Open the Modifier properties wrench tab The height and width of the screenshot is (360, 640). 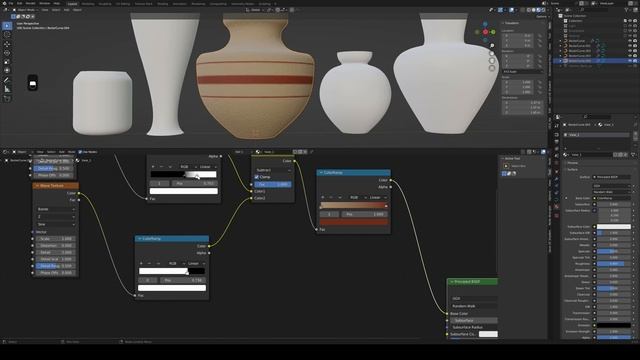(x=556, y=178)
